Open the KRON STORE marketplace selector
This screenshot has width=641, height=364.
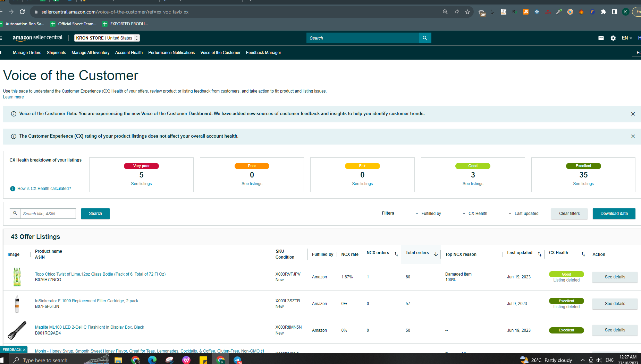point(107,38)
